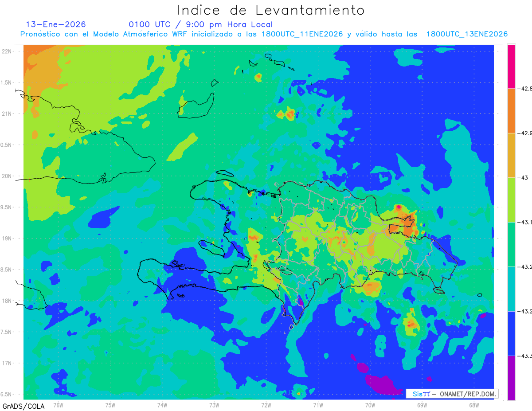The height and width of the screenshot is (411, 532).
Task: Click the "-42.9" legend value
Action: [x=525, y=133]
